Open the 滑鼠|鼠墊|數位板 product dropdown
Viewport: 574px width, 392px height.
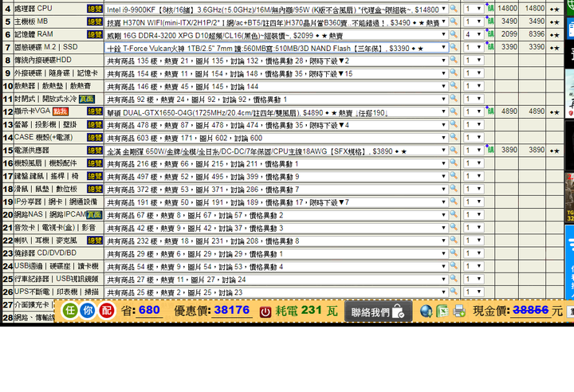(x=277, y=190)
